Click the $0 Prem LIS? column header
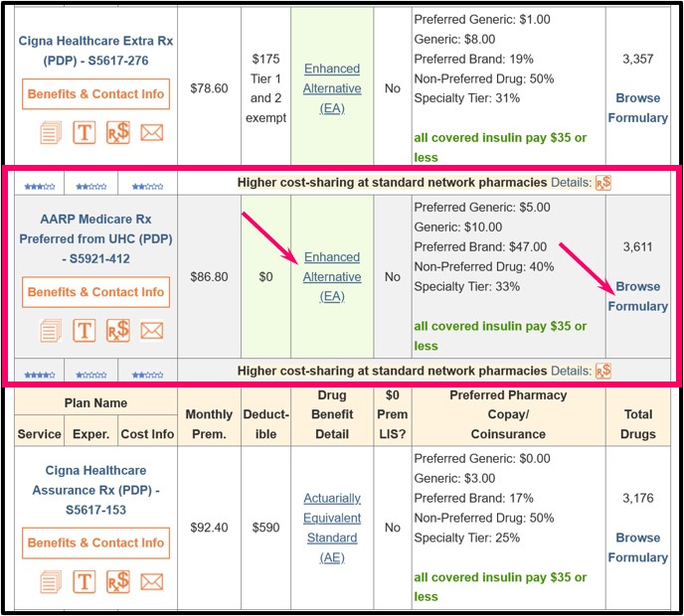The image size is (684, 616). point(393,414)
